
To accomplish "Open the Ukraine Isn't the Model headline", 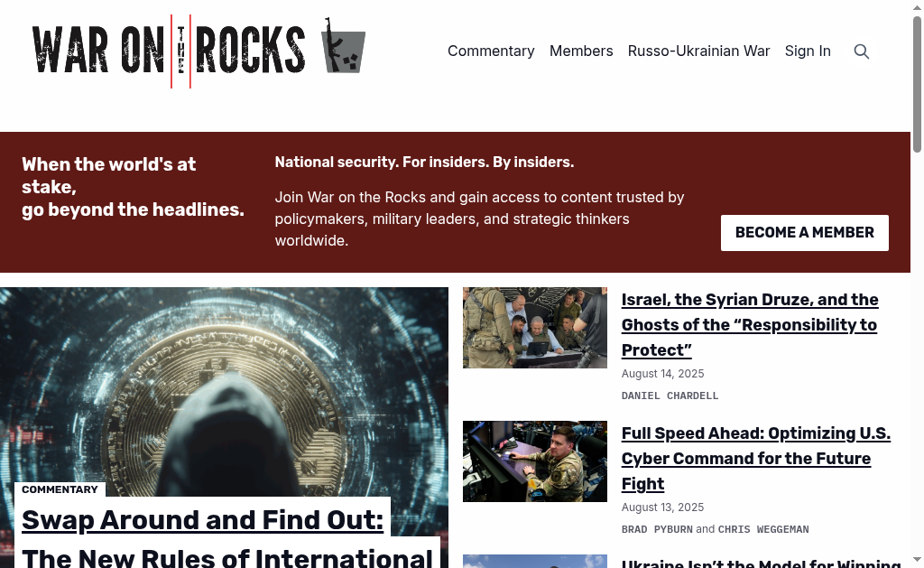I will pos(761,563).
